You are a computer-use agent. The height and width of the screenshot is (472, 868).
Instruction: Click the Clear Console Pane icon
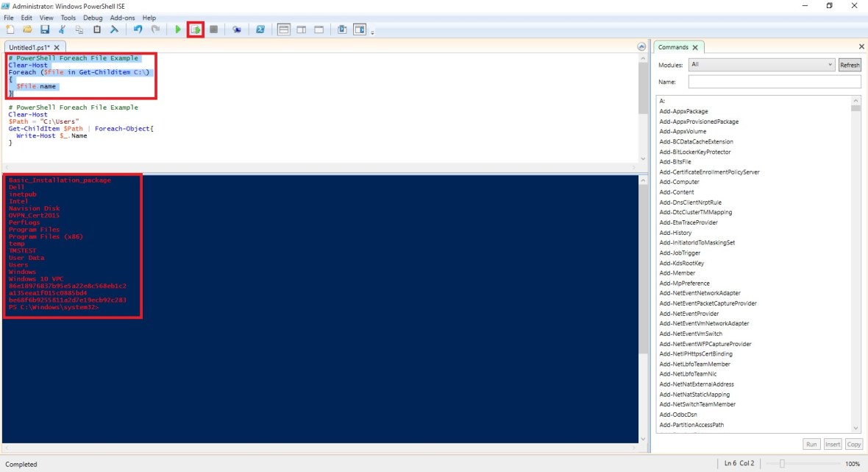(114, 29)
